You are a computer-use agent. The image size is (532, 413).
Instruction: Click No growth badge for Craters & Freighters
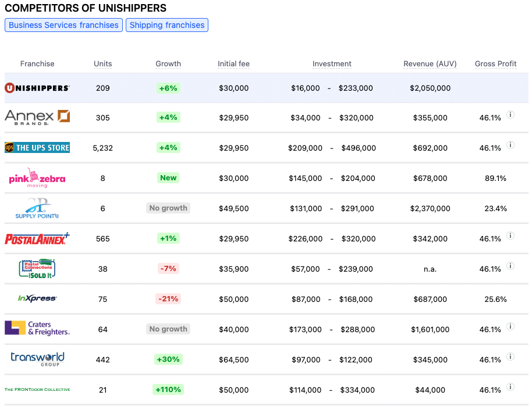click(168, 329)
